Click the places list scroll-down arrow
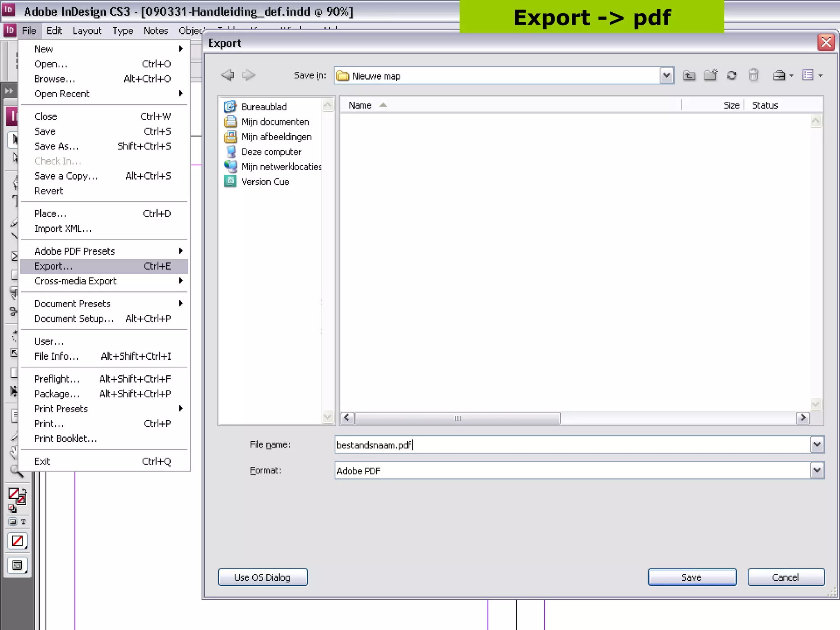This screenshot has height=630, width=840. tap(328, 417)
